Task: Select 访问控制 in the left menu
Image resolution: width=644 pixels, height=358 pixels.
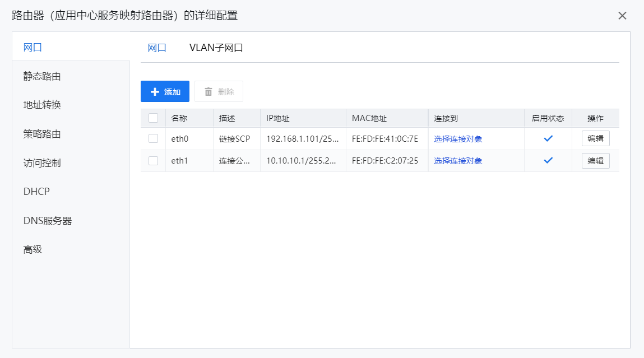Action: (x=42, y=163)
